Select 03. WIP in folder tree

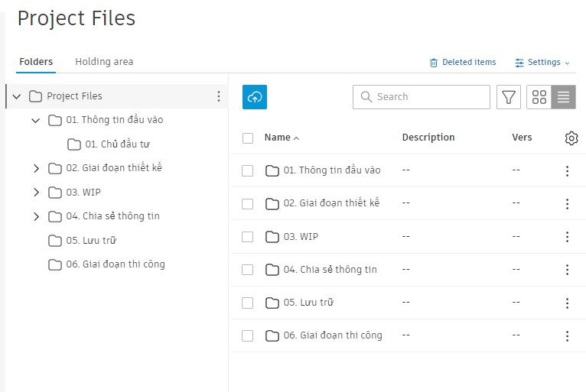coord(83,193)
